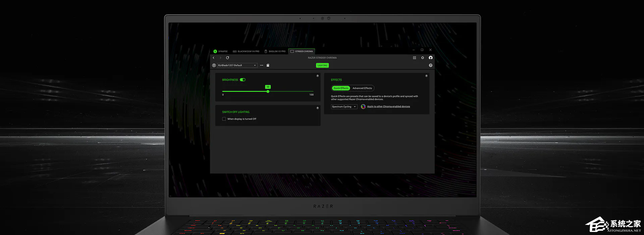Switch to Advanced Effects
Image resolution: width=644 pixels, height=235 pixels.
tap(362, 88)
